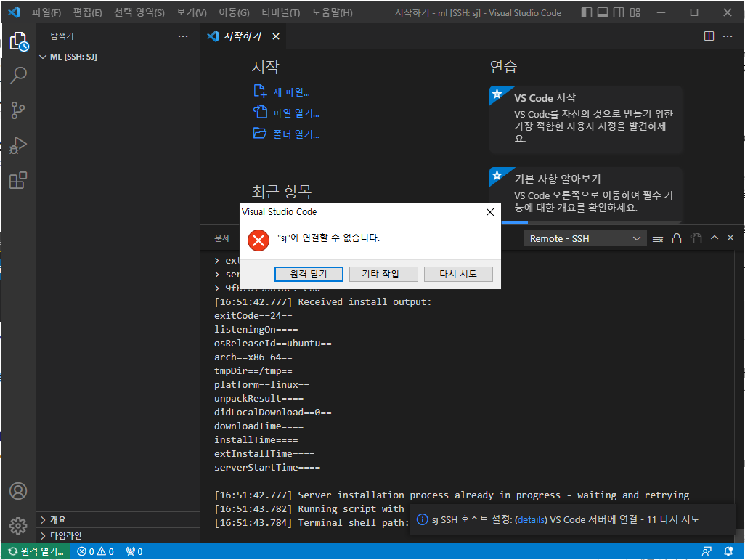Open the Manage gear settings icon
The image size is (745, 560).
tap(18, 526)
